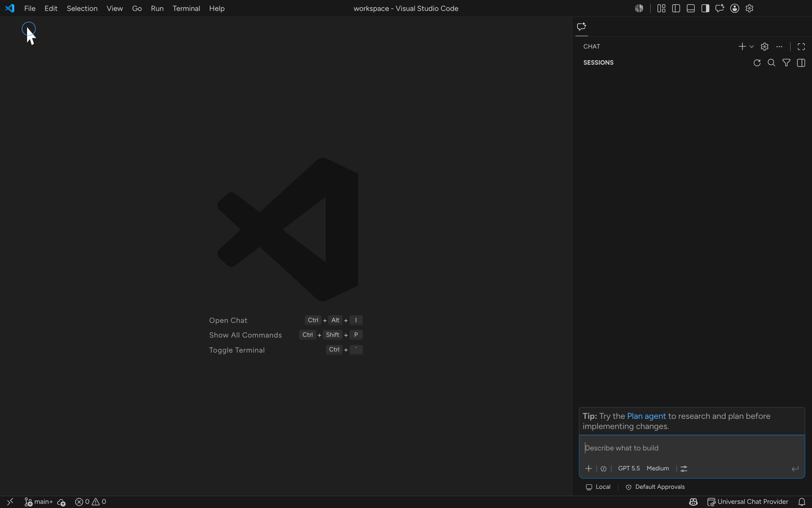Click the VS Code logo icon
Viewport: 812px width, 508px height.
point(10,8)
